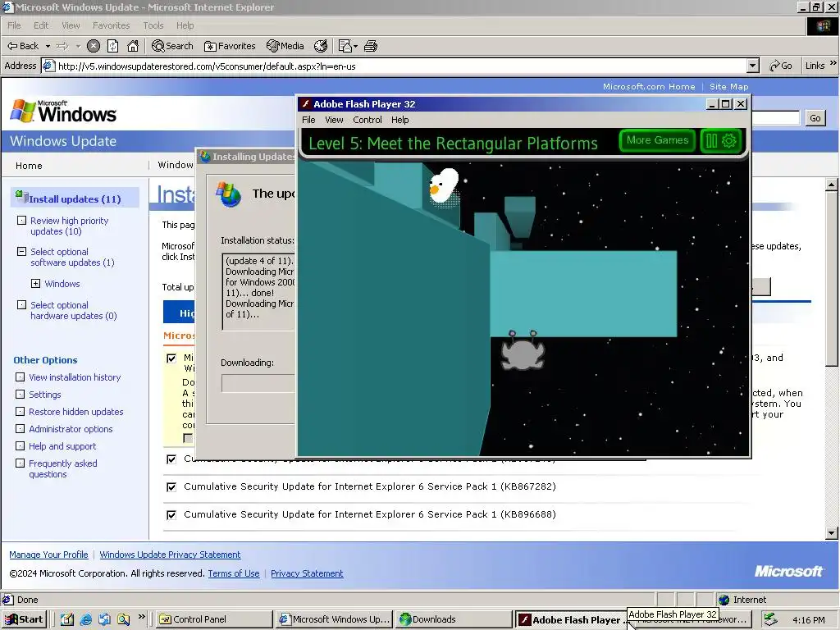Click Install updates (11) link
The width and height of the screenshot is (840, 630).
coord(75,199)
